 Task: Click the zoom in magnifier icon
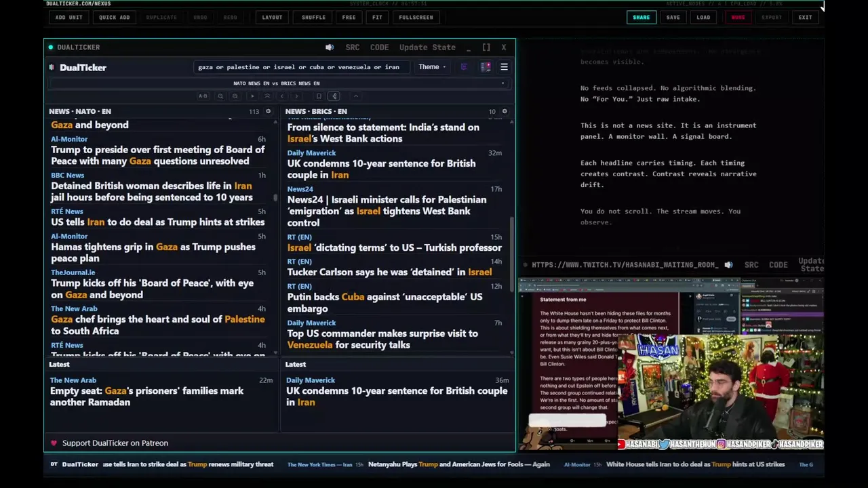click(x=235, y=96)
